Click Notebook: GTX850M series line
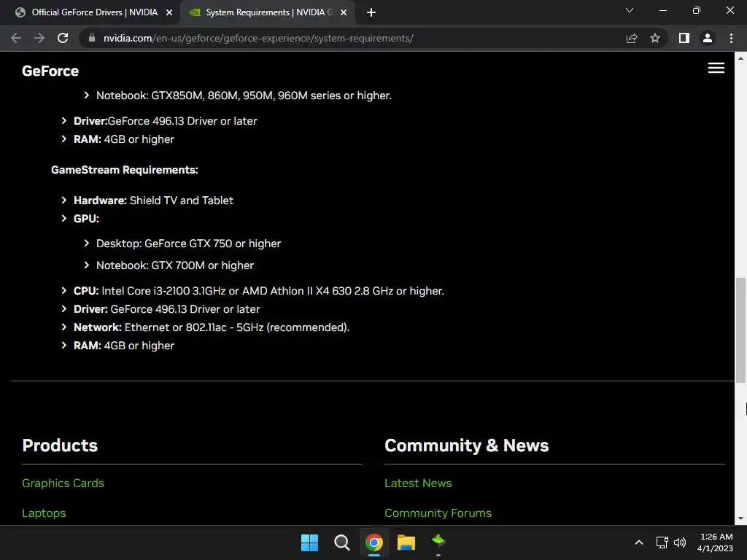 pyautogui.click(x=244, y=96)
